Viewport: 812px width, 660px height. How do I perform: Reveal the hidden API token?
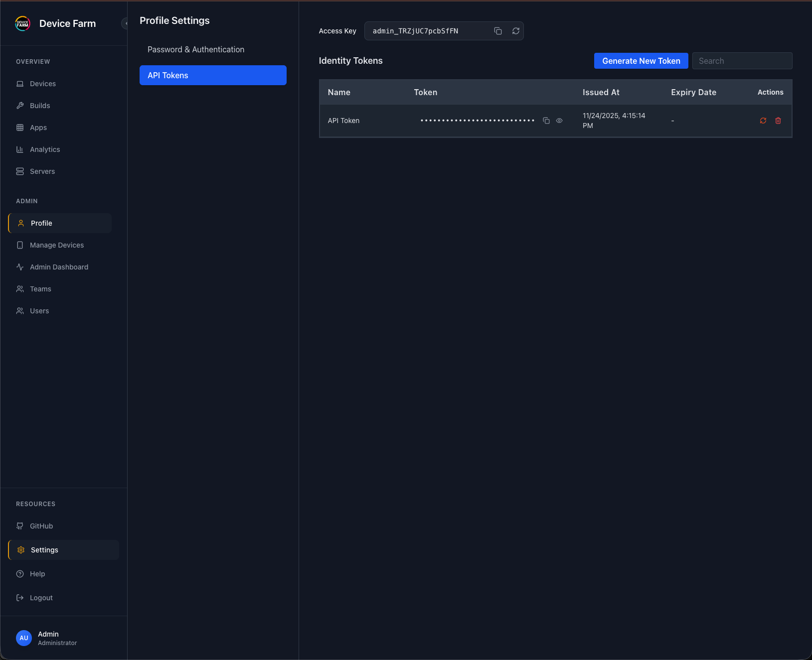559,121
